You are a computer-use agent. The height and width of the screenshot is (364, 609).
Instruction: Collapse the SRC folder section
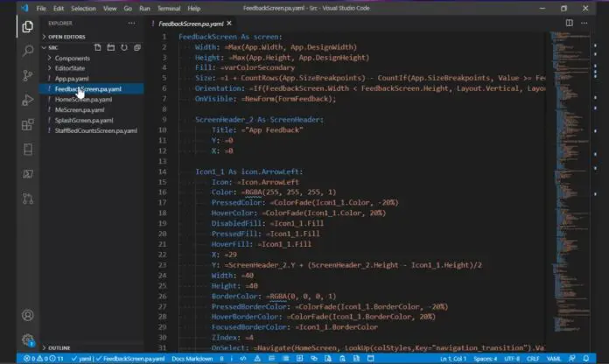coord(51,47)
